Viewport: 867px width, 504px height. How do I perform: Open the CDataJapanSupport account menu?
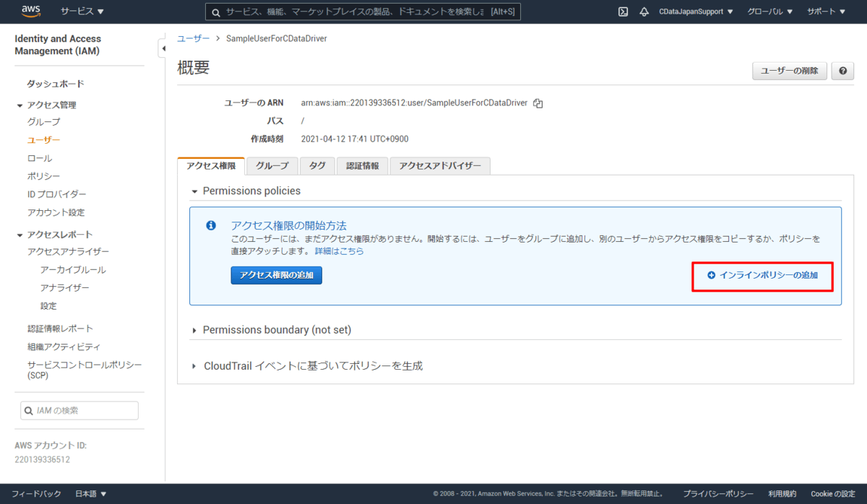coord(696,12)
